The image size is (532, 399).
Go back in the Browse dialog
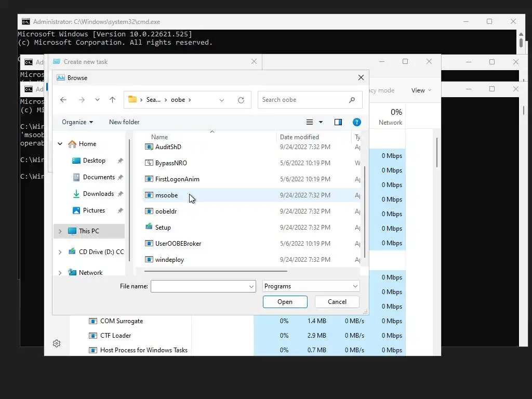pyautogui.click(x=63, y=100)
